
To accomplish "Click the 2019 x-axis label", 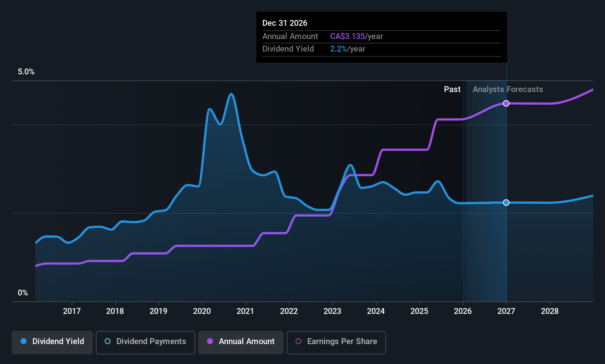I will (158, 311).
